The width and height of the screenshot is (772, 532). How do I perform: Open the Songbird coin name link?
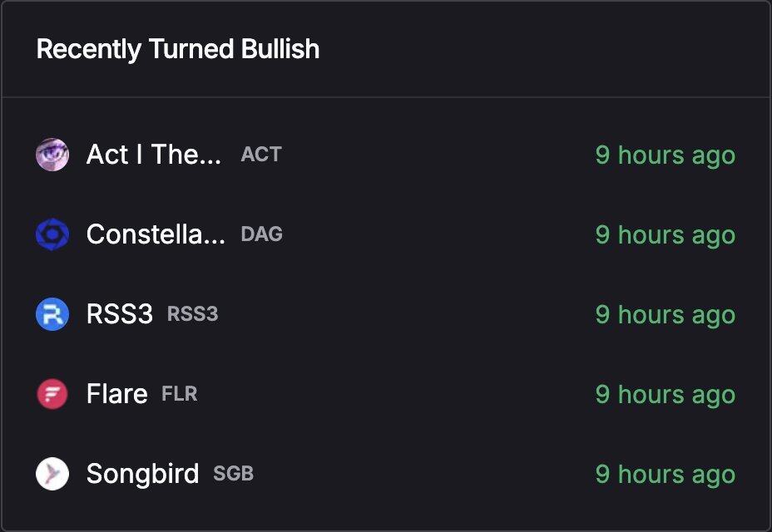click(x=143, y=474)
